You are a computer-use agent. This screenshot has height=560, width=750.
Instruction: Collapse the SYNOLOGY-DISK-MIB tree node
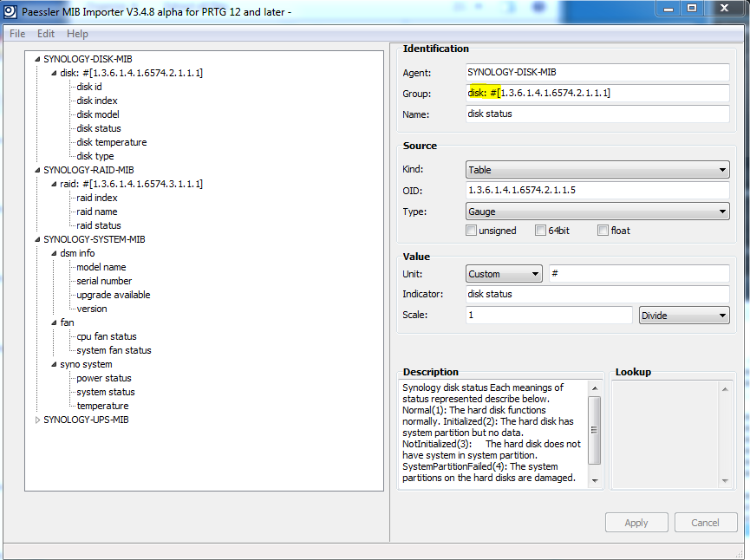tap(37, 59)
